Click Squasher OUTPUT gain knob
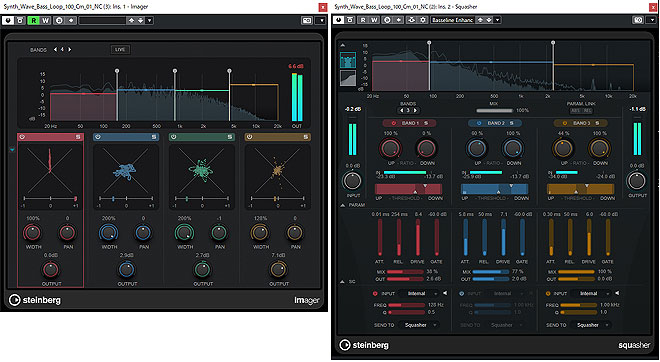The width and height of the screenshot is (660, 362). click(636, 181)
